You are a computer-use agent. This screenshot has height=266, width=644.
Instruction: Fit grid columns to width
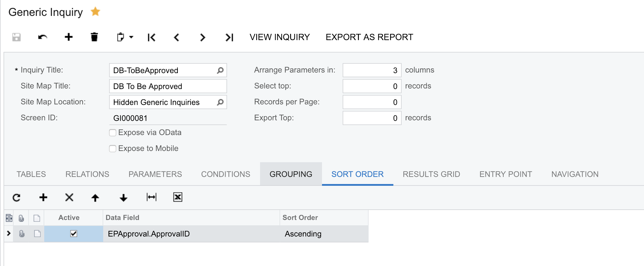pyautogui.click(x=151, y=197)
